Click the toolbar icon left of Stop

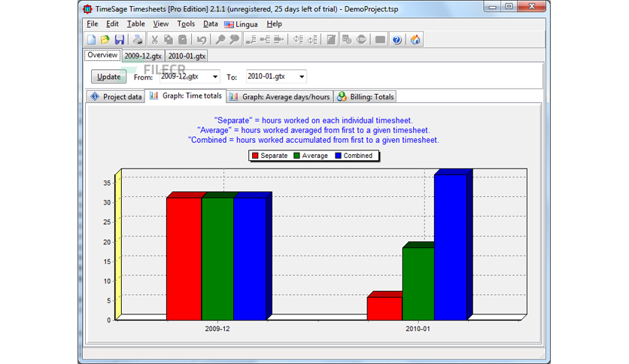[x=347, y=39]
